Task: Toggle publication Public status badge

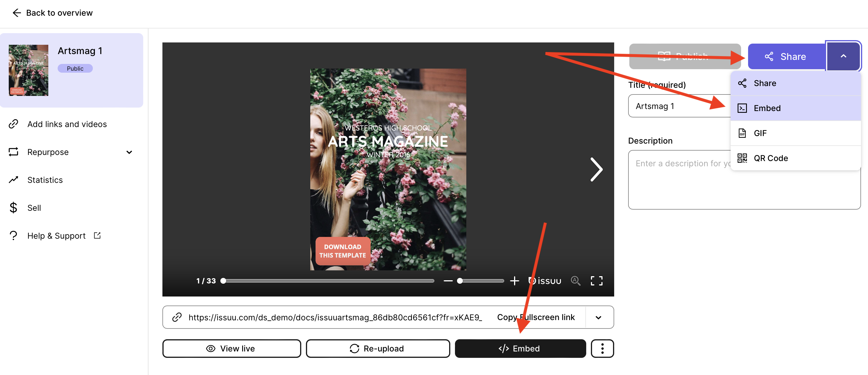Action: [75, 68]
